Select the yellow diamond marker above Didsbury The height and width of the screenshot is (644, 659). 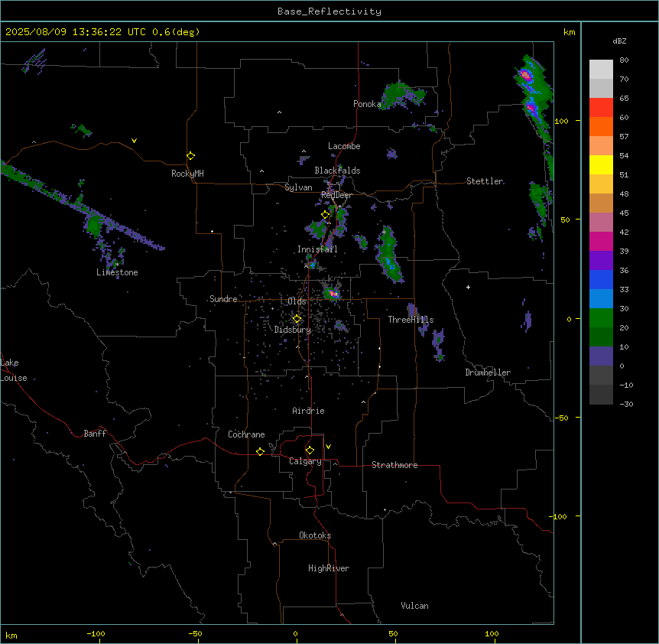click(297, 319)
